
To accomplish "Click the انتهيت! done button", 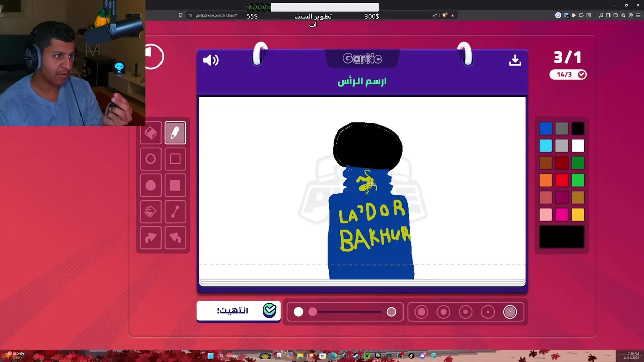I will click(x=238, y=311).
